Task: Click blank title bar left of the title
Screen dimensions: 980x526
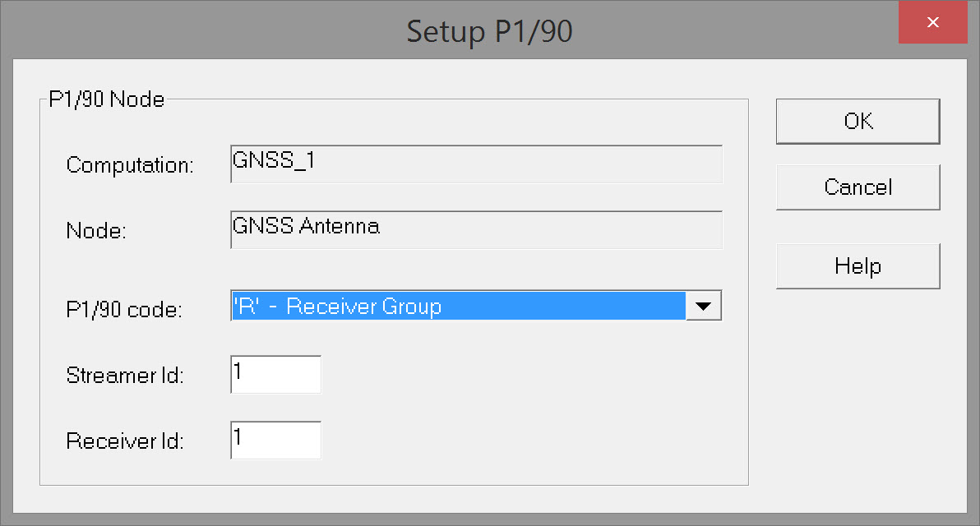Action: pos(206,31)
